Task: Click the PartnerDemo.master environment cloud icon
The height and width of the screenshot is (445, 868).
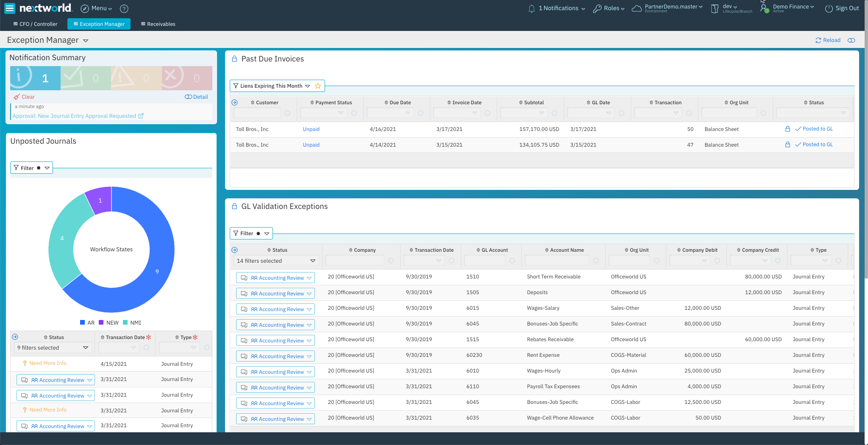Action: click(x=637, y=8)
